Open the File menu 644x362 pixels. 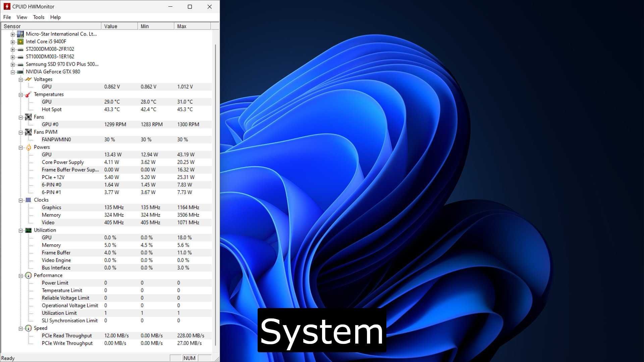click(x=7, y=17)
